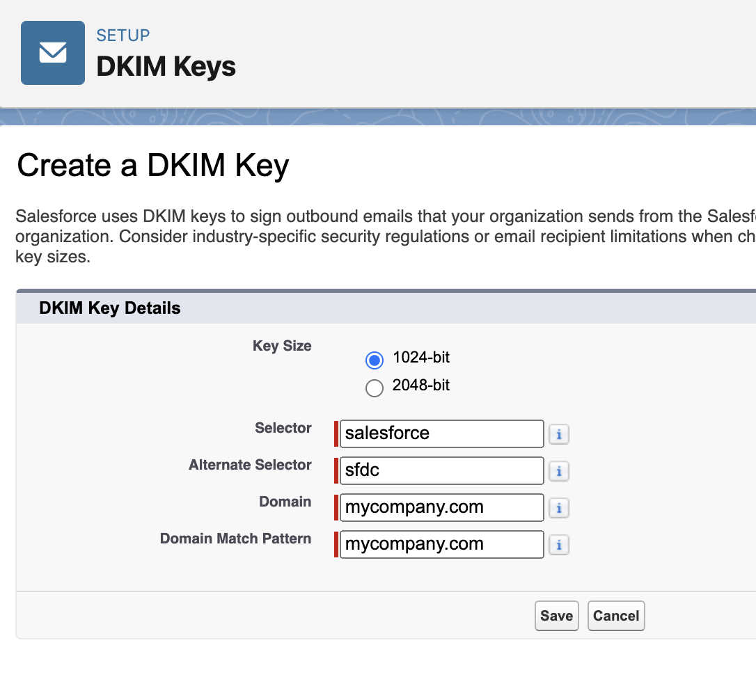Screen dimensions: 756x700
Task: Select the 1024-bit key size option
Action: tap(374, 360)
